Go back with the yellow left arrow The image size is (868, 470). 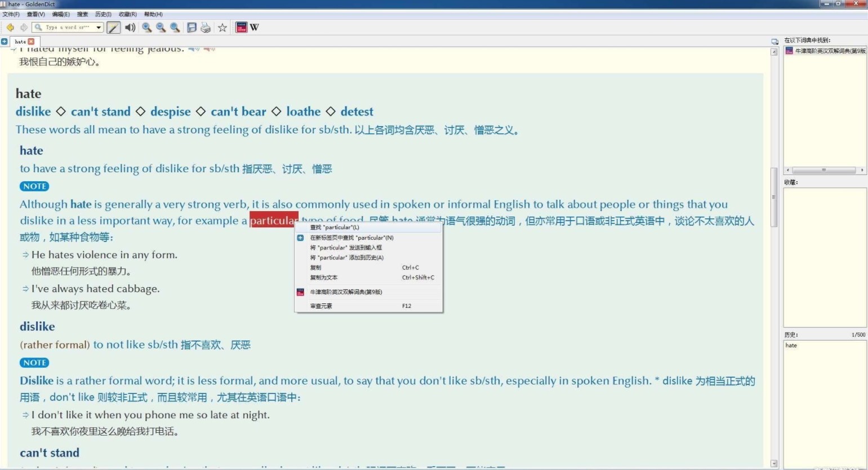click(10, 28)
